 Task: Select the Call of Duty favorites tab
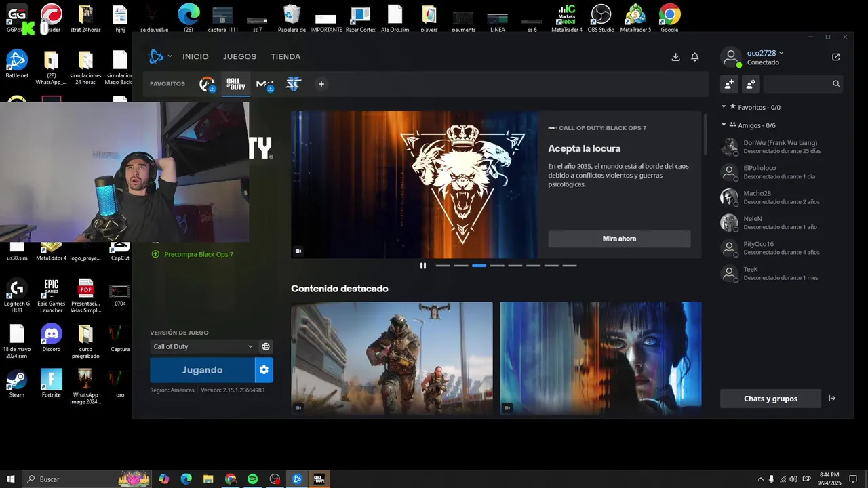[x=235, y=85]
